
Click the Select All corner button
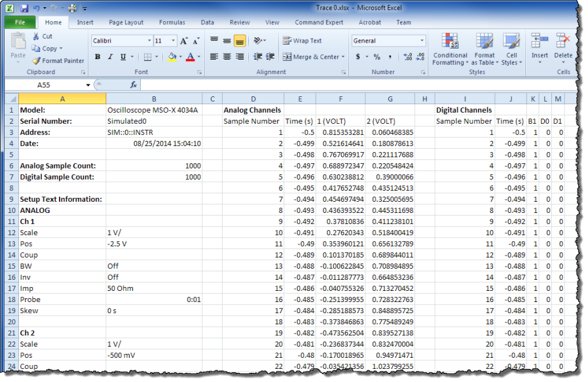(x=12, y=99)
